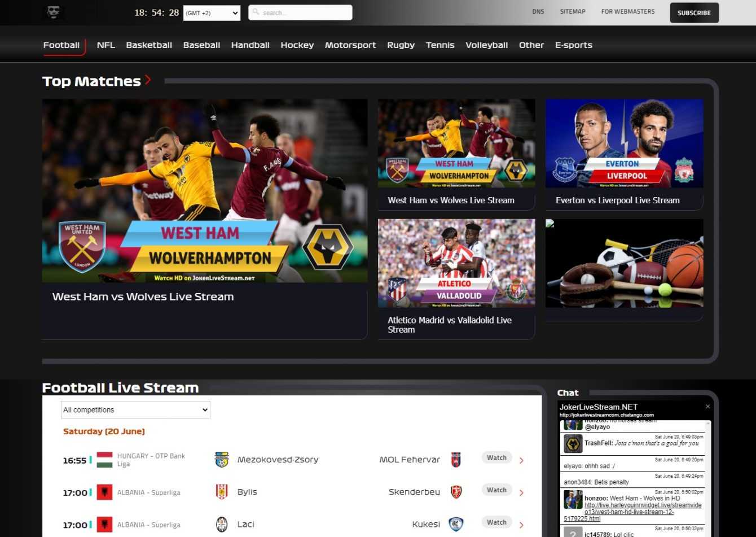Click the 'Skenderbeu' team name
The width and height of the screenshot is (756, 537).
pyautogui.click(x=414, y=492)
